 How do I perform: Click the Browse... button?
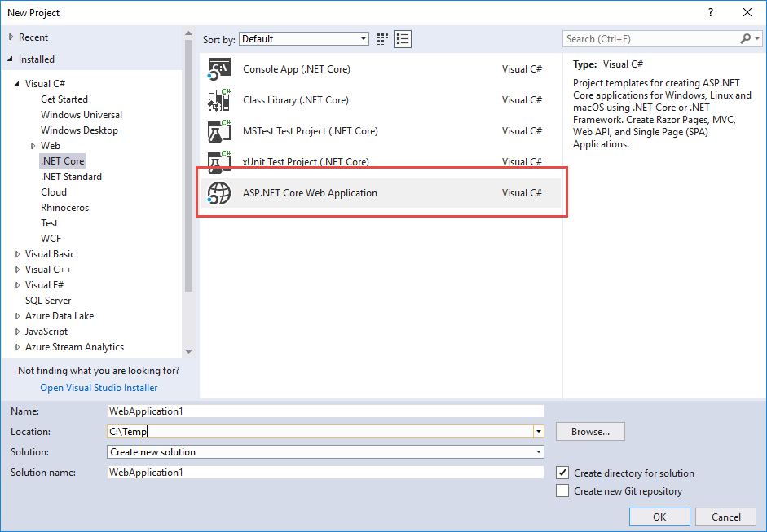pos(590,432)
